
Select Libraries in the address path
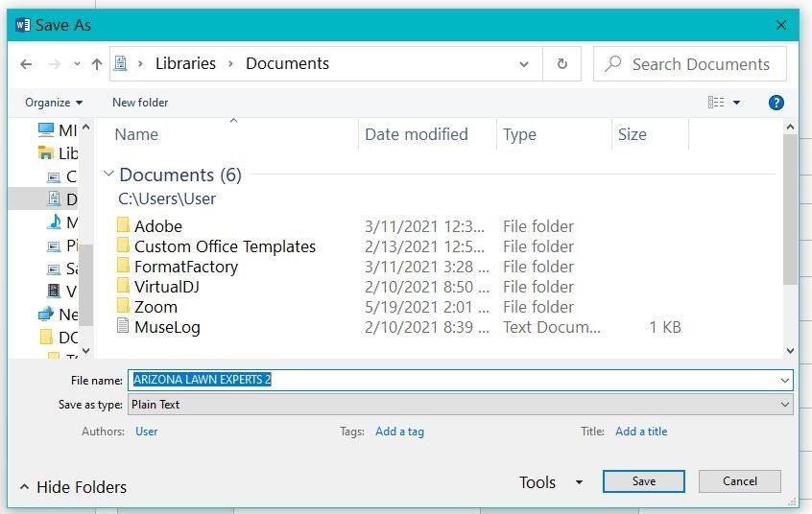185,63
